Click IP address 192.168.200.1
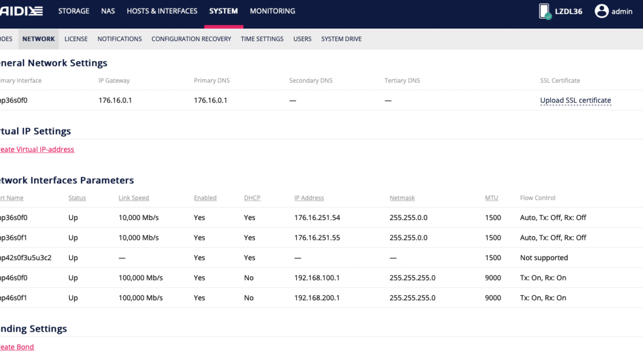This screenshot has height=364, width=643. click(317, 298)
